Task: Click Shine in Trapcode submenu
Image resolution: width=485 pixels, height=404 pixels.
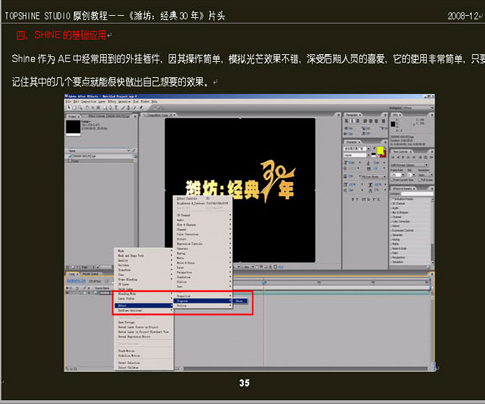Action: click(x=240, y=301)
